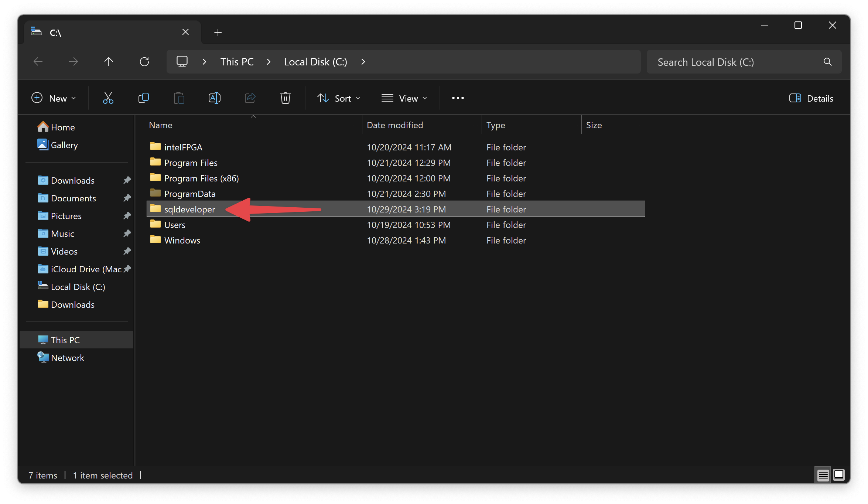
Task: Select the ProgramData folder
Action: [396, 194]
